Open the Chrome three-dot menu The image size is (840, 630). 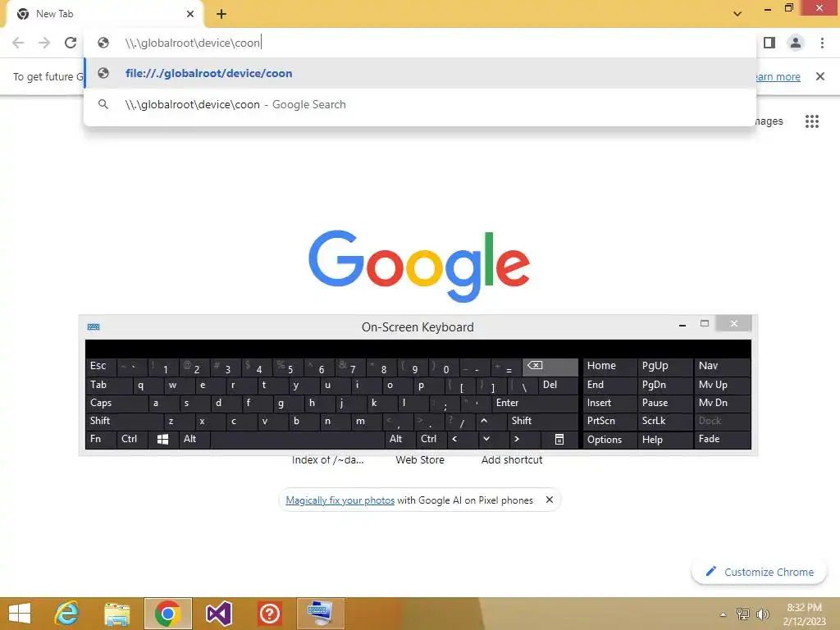click(822, 43)
